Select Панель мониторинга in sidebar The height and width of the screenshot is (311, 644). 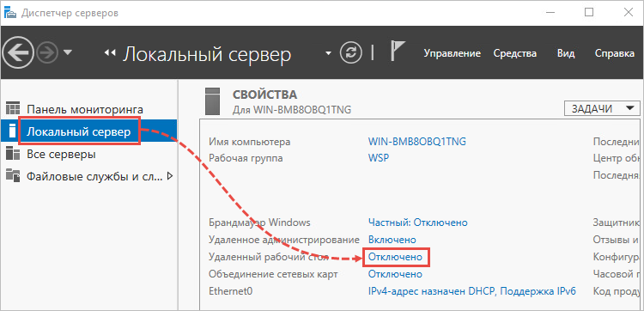tap(88, 109)
